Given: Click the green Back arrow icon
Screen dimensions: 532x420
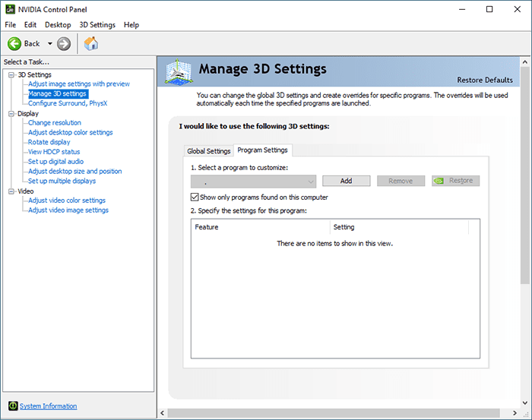Looking at the screenshot, I should click(14, 44).
